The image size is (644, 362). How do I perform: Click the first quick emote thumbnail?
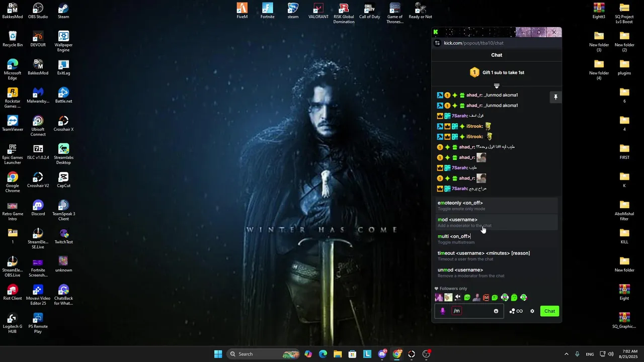coord(439,298)
